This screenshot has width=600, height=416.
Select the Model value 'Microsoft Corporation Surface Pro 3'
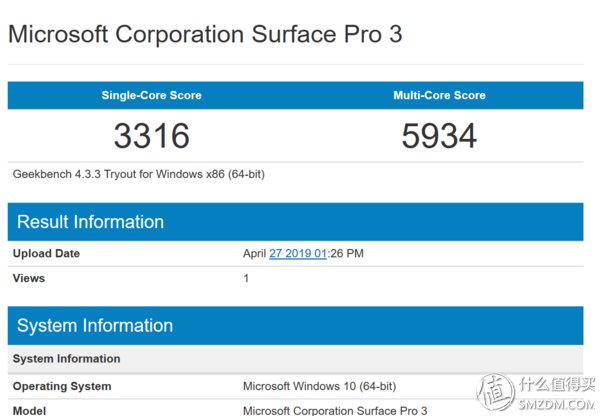335,411
